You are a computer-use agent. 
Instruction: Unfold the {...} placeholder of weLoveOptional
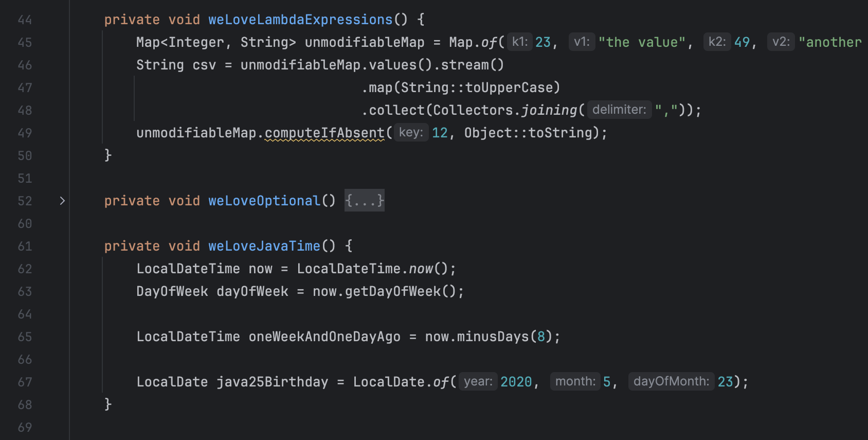click(365, 200)
